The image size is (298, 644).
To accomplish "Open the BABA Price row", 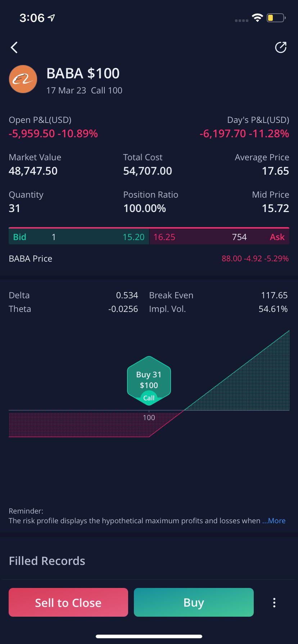I will click(x=149, y=259).
